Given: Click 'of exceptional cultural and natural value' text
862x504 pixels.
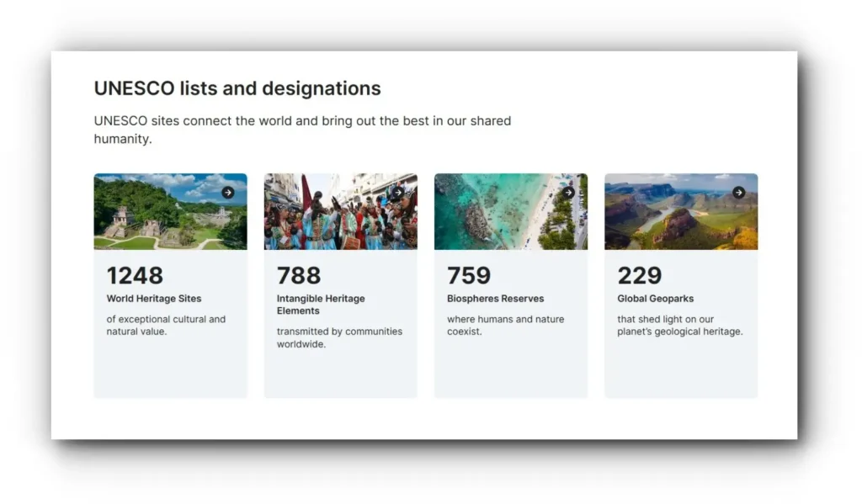Looking at the screenshot, I should (166, 326).
